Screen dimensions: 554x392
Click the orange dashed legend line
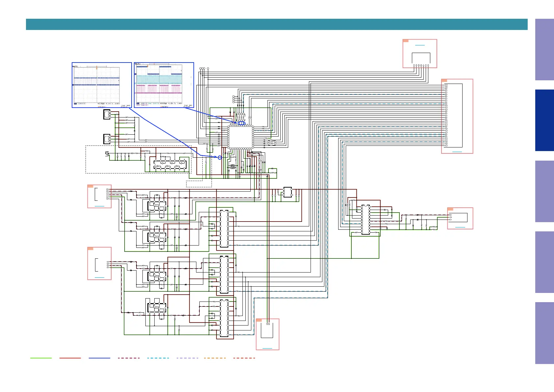point(215,358)
